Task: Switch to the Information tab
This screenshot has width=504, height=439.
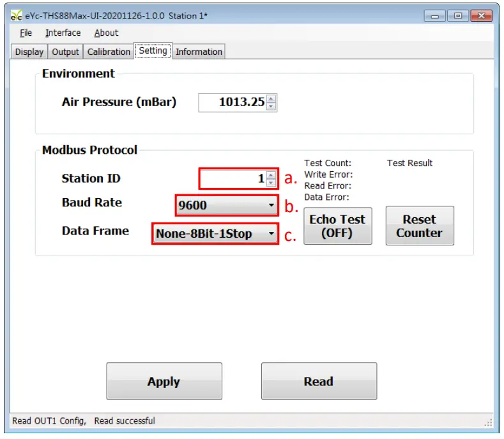Action: click(199, 52)
